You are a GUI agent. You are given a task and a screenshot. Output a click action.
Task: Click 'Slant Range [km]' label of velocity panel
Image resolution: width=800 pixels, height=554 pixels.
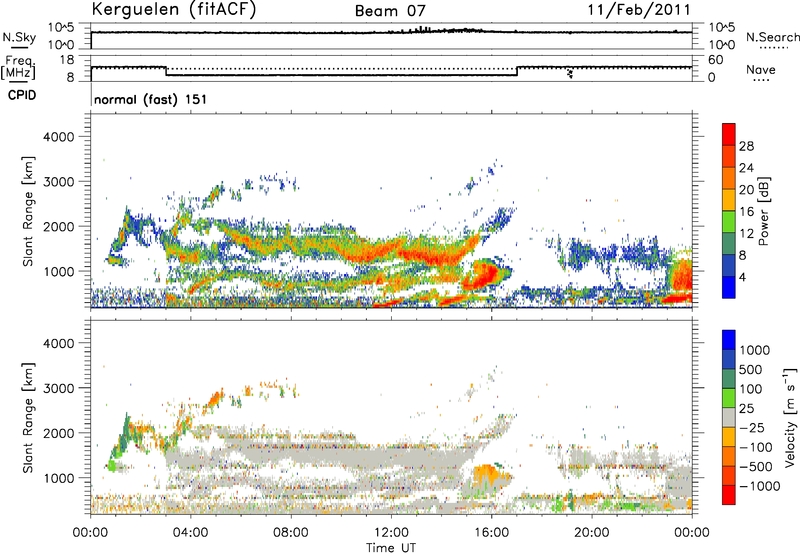[x=28, y=417]
